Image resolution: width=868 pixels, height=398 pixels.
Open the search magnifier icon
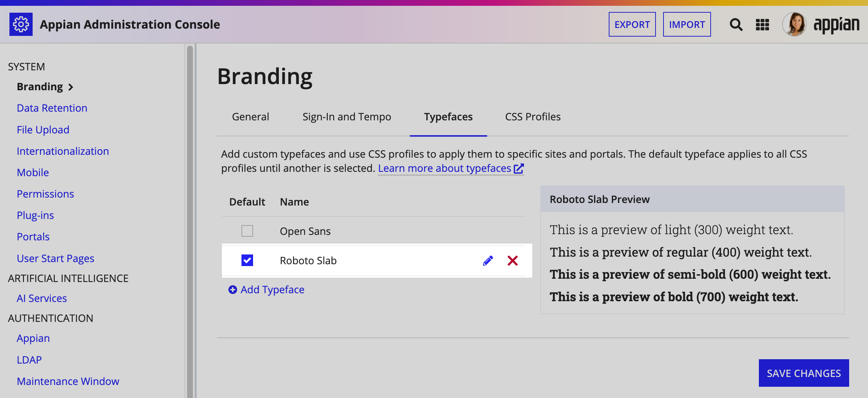click(736, 25)
